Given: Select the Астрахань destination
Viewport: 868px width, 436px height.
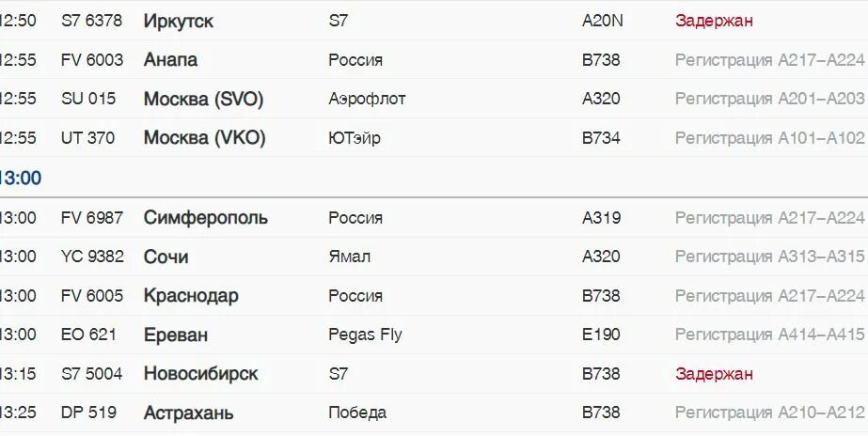Looking at the screenshot, I should pos(188,413).
